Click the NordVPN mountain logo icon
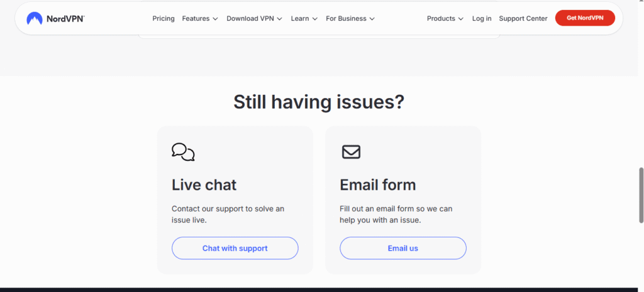 click(x=35, y=18)
